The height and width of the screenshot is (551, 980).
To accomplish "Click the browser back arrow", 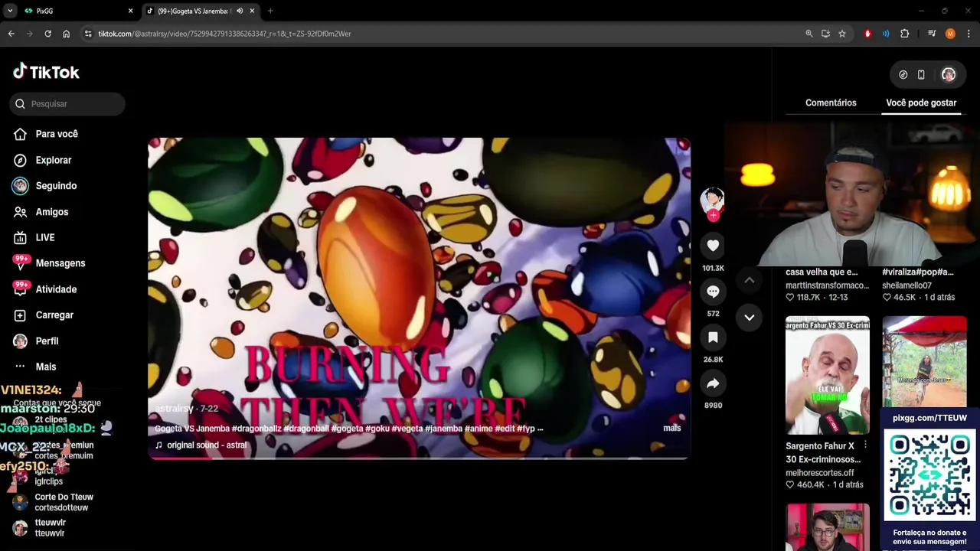I will 11,34.
